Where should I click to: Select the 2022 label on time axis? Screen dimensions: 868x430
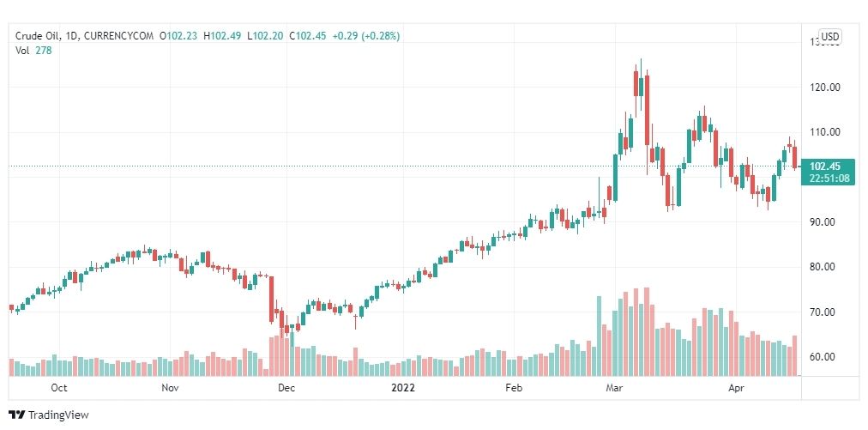pyautogui.click(x=403, y=388)
